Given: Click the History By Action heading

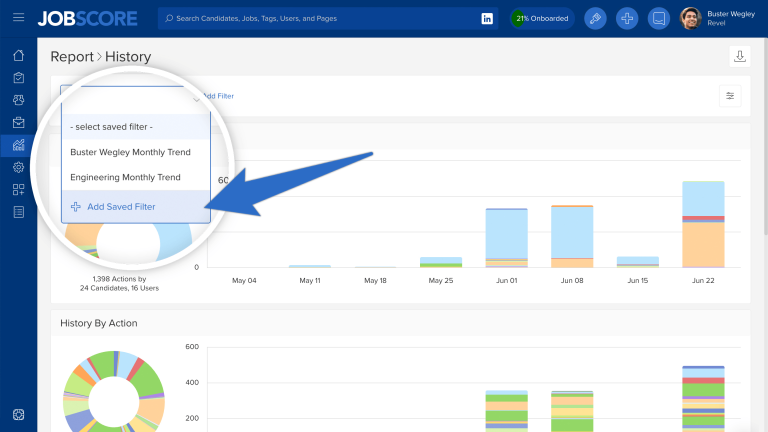Looking at the screenshot, I should tap(98, 323).
